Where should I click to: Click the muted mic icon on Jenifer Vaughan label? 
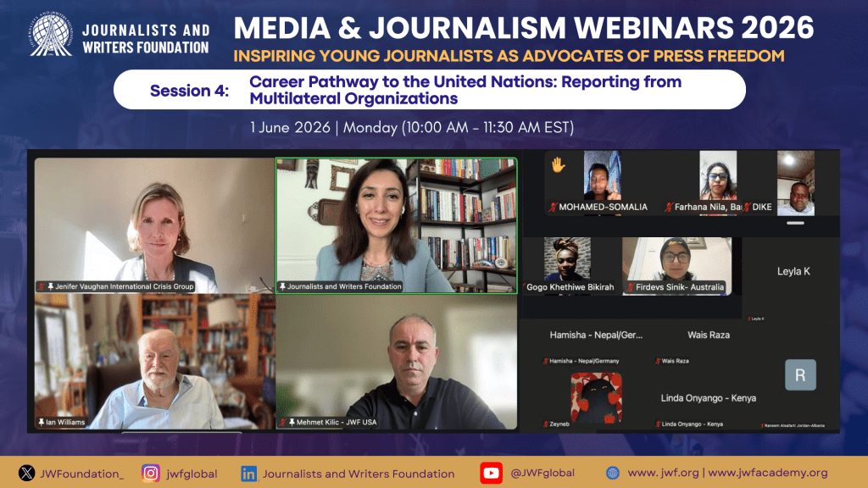click(x=41, y=286)
